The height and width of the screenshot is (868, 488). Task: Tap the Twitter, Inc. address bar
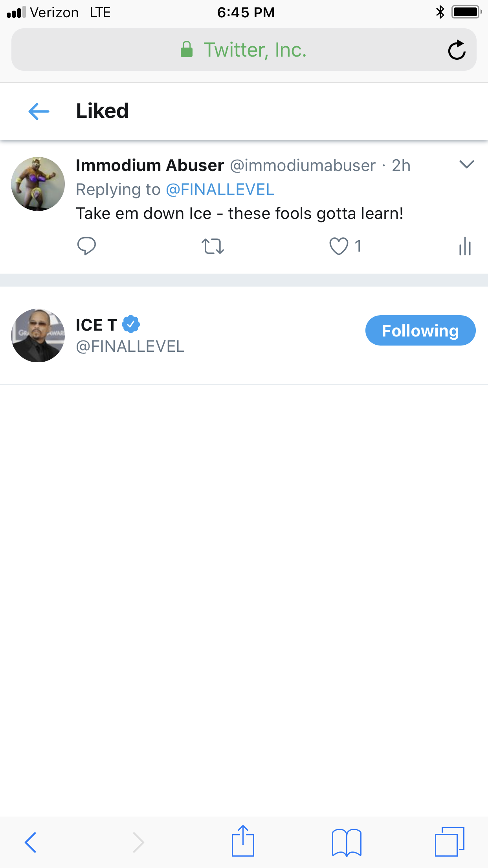pyautogui.click(x=244, y=50)
